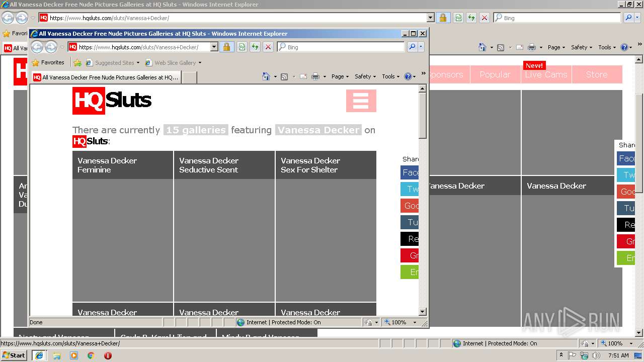Open the Tools menu in front window

391,76
